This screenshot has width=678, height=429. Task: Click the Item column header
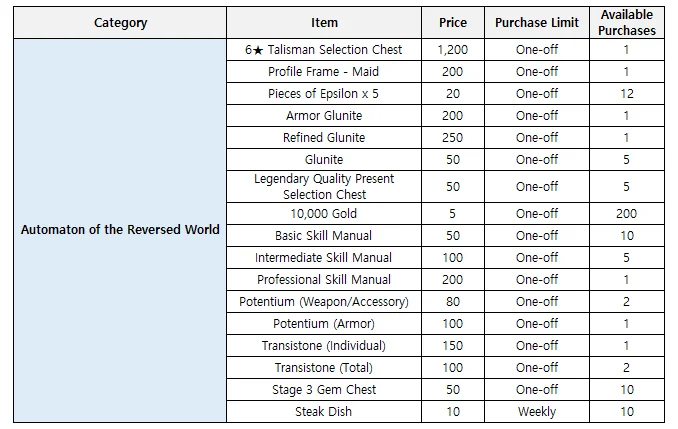(x=324, y=22)
